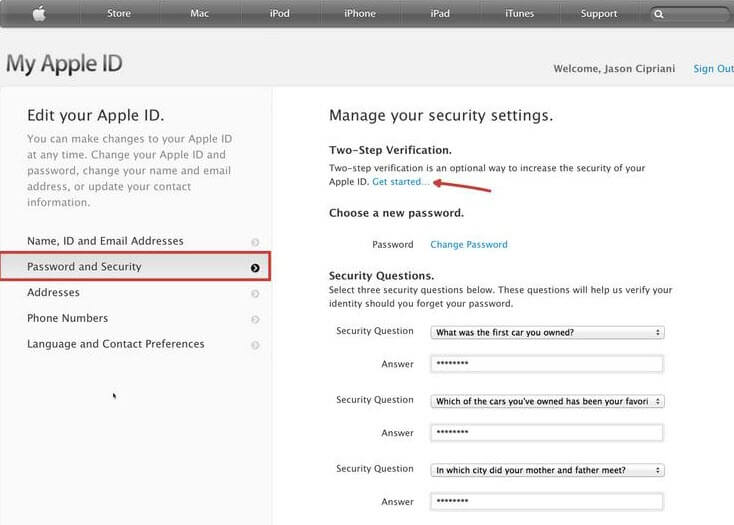Open the mother and father city question dropdown
This screenshot has height=525, width=734.
click(x=547, y=470)
